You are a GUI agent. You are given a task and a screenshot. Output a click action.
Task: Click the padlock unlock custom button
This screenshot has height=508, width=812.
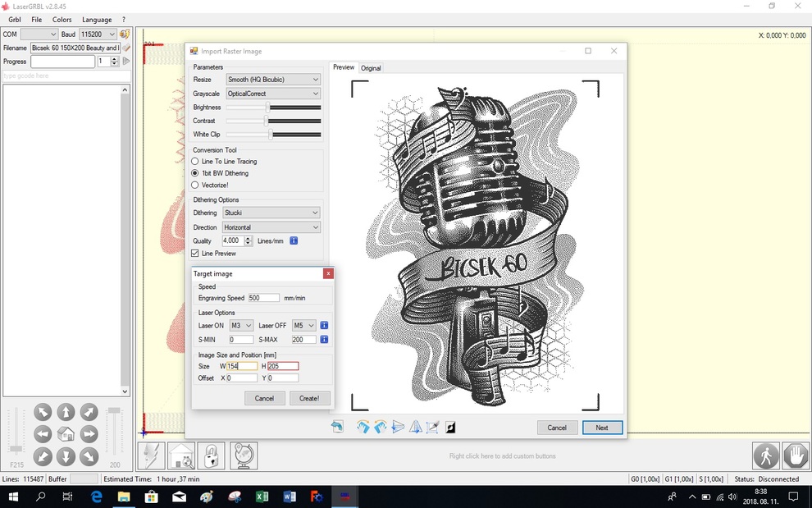(x=212, y=455)
